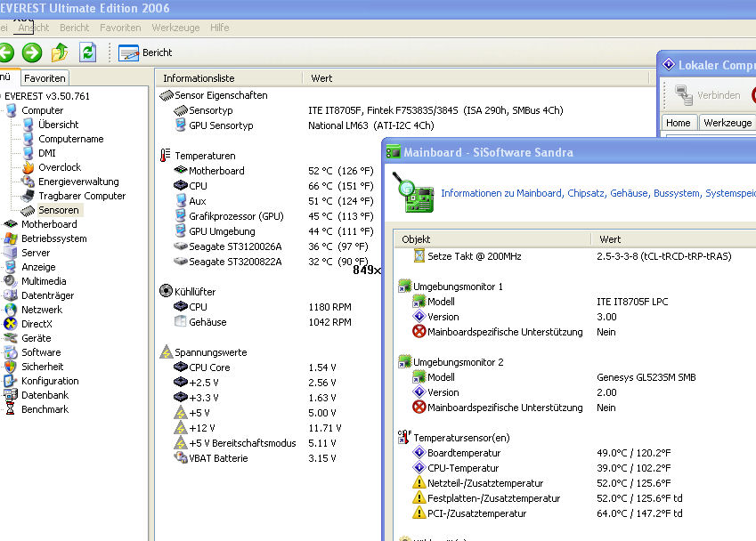Open the Favoriten menu in the menu bar
The height and width of the screenshot is (541, 756).
click(120, 28)
